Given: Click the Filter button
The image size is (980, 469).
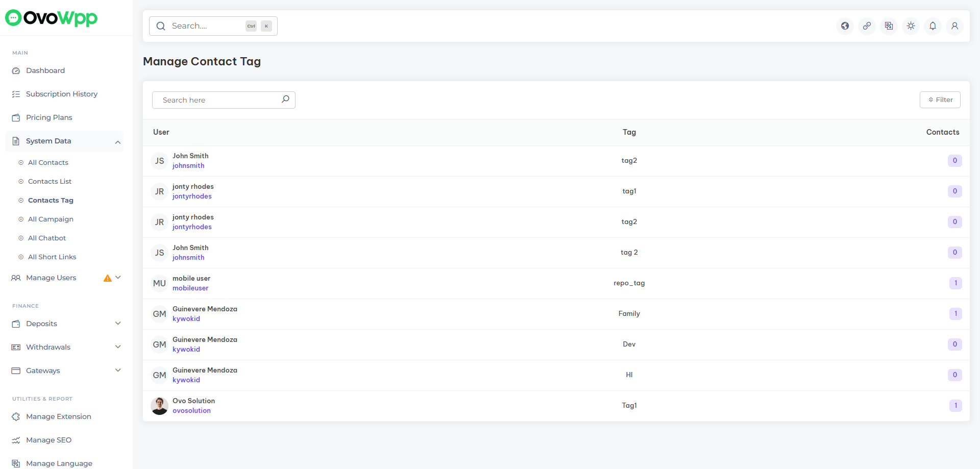Looking at the screenshot, I should (x=940, y=100).
